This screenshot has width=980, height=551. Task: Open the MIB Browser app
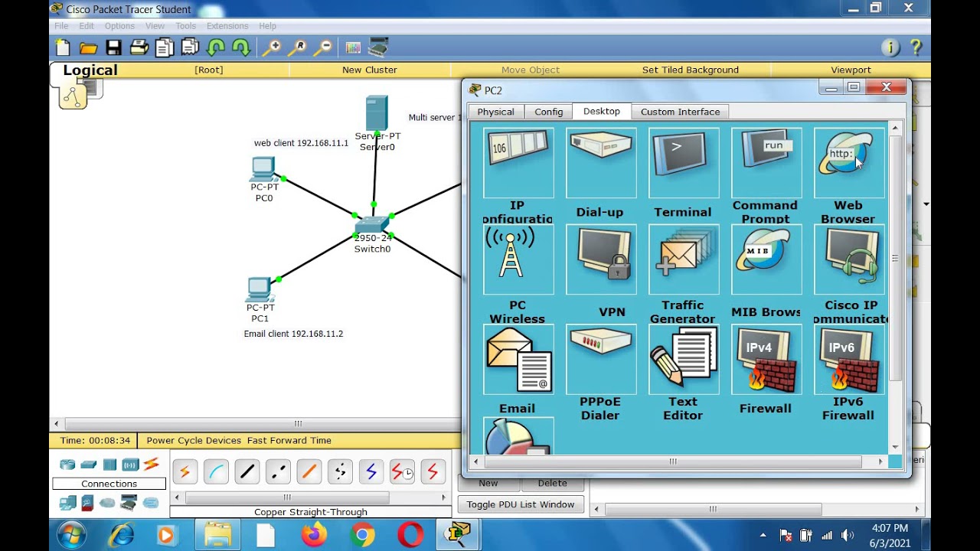click(766, 259)
